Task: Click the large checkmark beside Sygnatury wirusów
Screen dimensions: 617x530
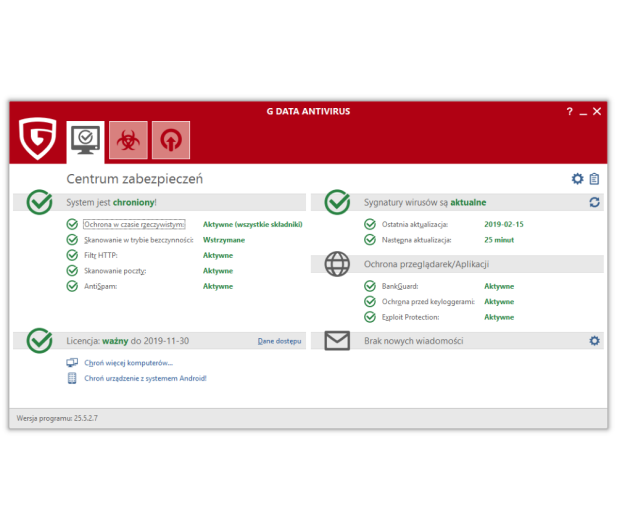Action: tap(337, 202)
